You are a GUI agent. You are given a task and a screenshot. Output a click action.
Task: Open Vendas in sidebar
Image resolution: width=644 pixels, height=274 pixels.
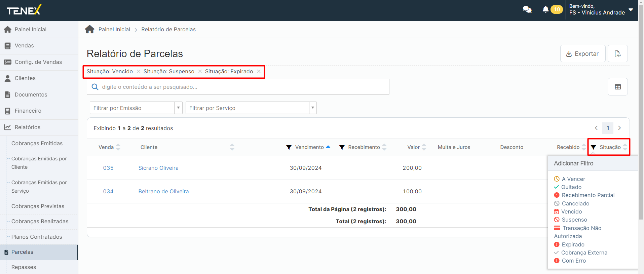[x=39, y=46]
